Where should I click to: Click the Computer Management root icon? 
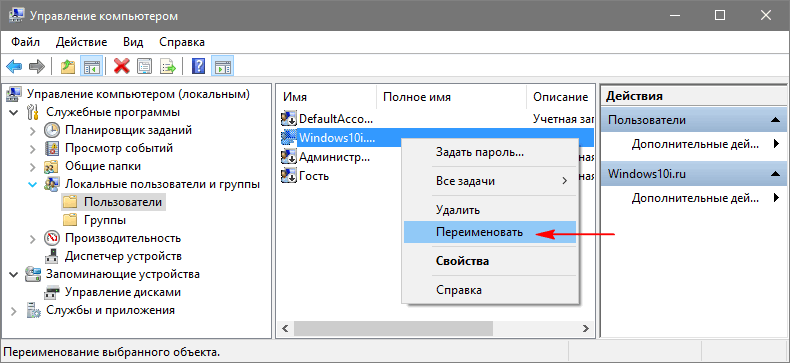click(14, 94)
